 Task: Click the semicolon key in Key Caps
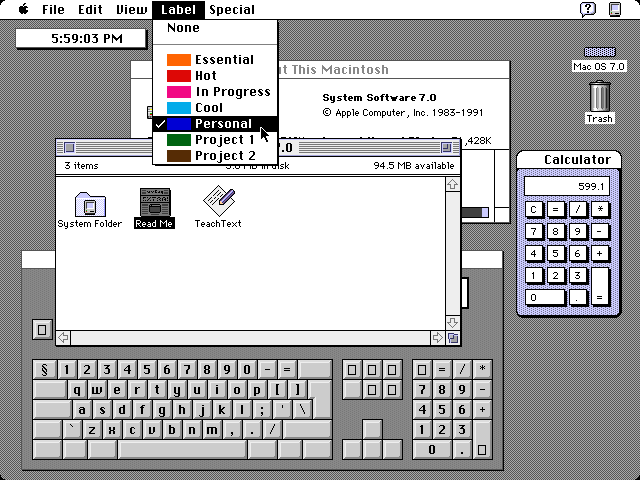(x=262, y=409)
